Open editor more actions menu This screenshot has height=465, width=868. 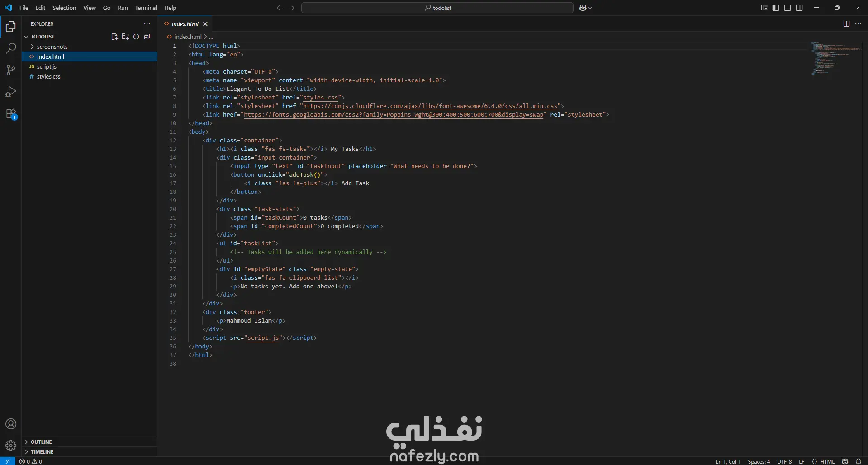tap(858, 24)
